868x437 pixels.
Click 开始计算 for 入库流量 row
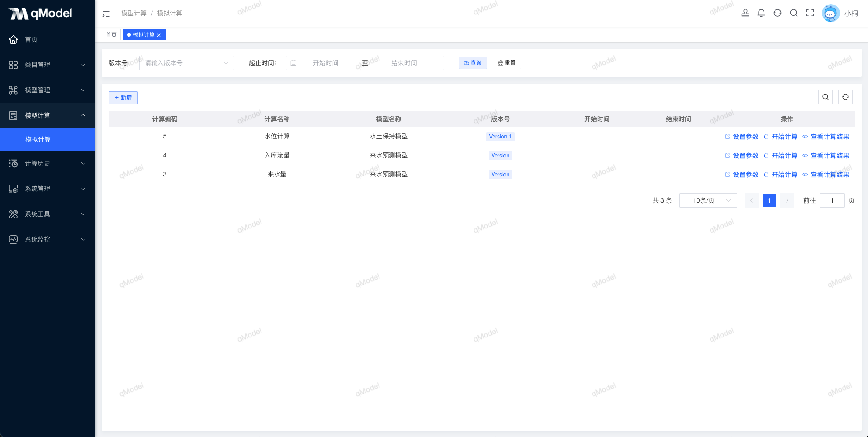pos(780,156)
